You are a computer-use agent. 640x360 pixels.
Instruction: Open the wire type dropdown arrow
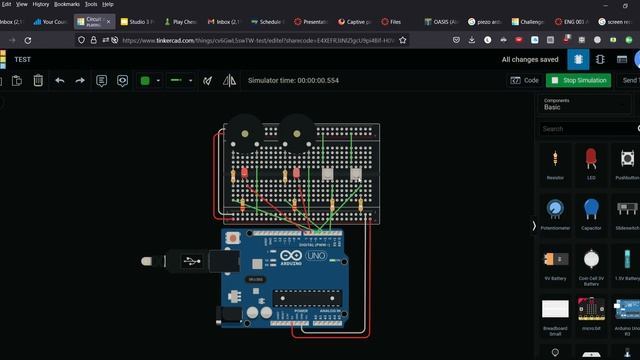click(191, 80)
